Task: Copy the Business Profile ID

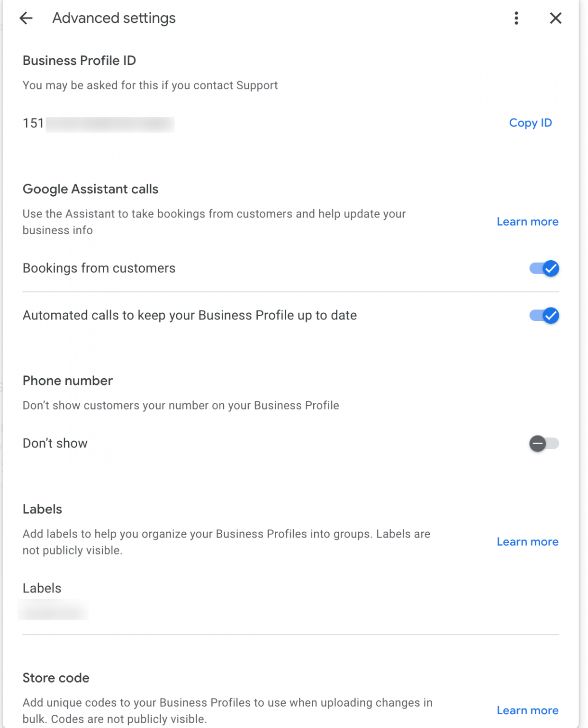Action: (x=530, y=123)
